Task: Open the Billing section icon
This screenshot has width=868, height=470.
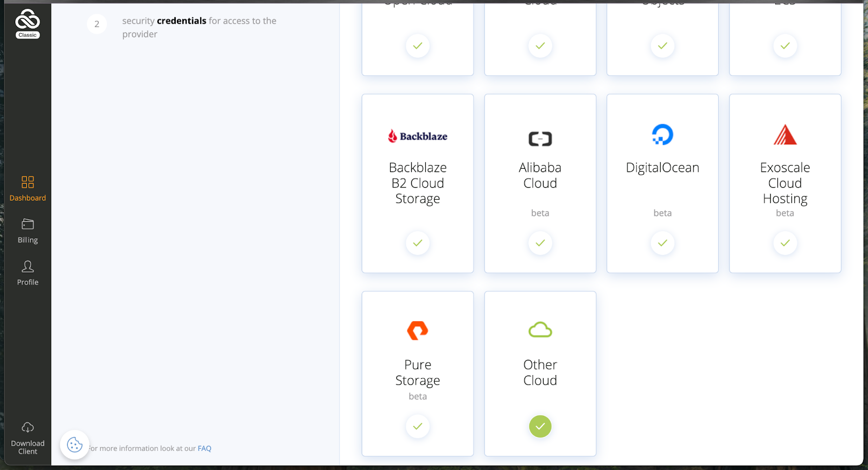Action: [28, 224]
